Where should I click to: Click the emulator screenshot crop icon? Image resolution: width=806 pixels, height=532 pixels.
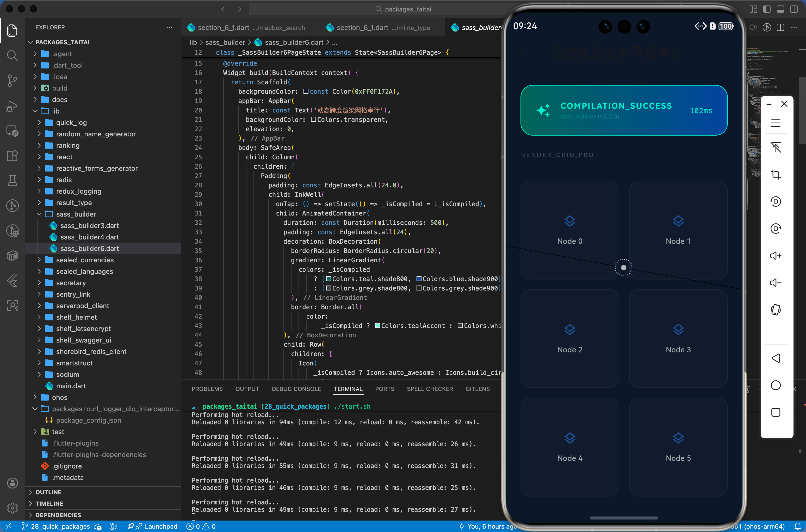[x=776, y=174]
